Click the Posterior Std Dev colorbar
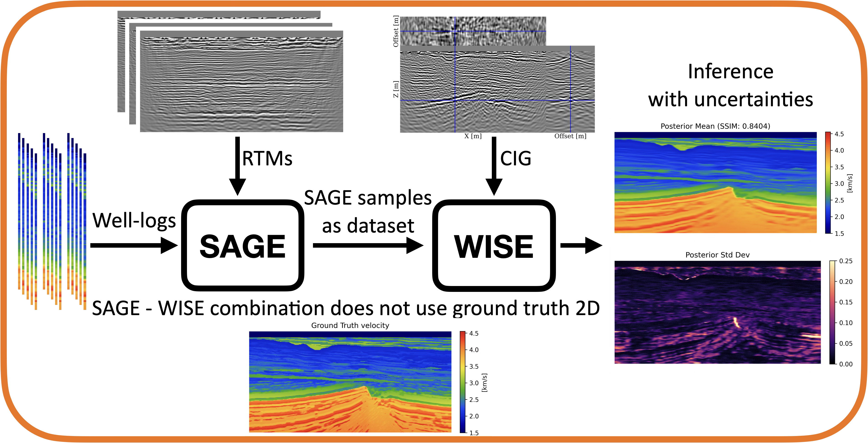 (833, 312)
